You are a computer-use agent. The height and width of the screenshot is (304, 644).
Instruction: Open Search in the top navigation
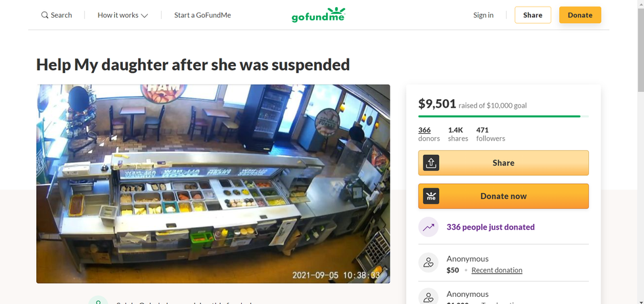pyautogui.click(x=57, y=15)
